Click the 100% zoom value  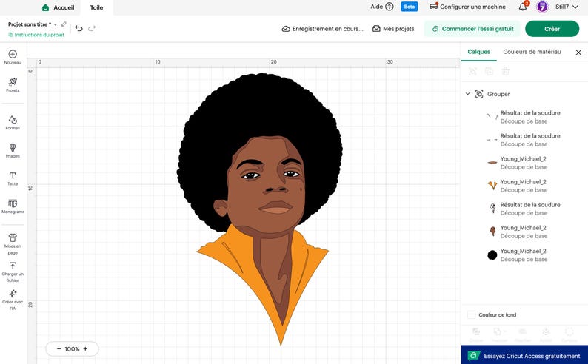click(72, 349)
